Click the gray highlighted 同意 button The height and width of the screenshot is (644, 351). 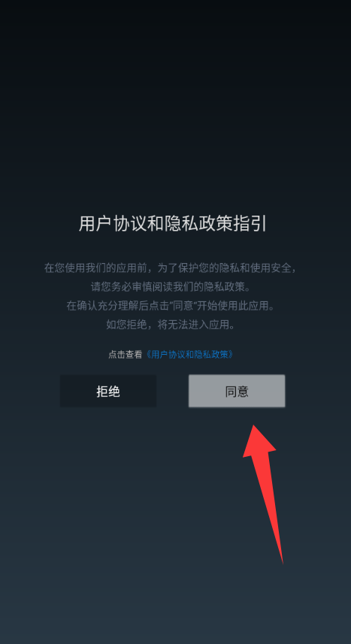pos(236,391)
